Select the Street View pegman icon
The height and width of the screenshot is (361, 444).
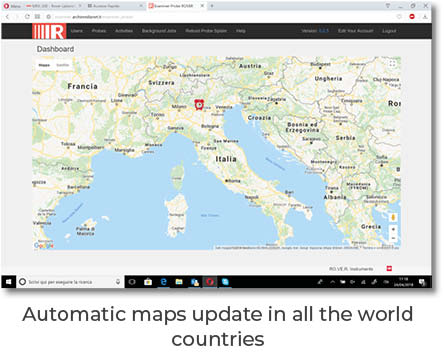(393, 217)
